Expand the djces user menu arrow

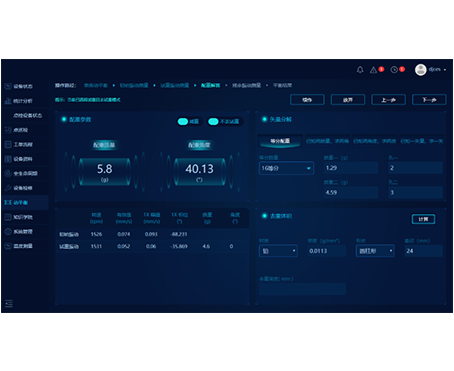pos(445,70)
